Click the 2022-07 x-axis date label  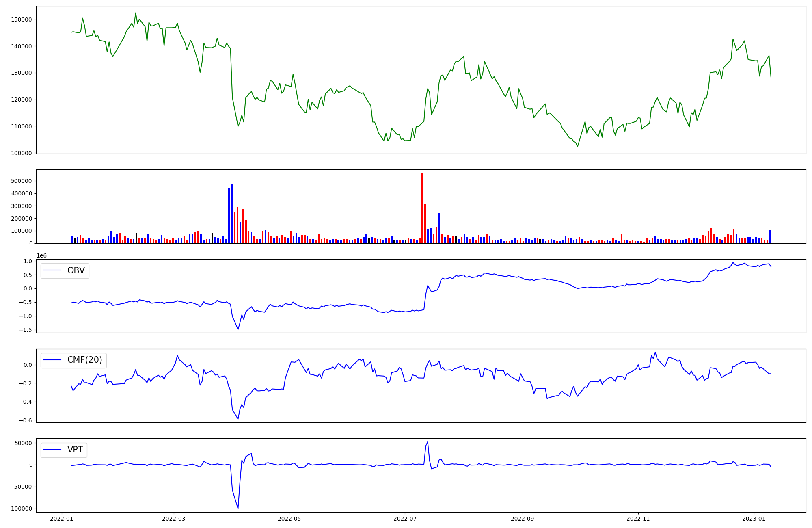tap(405, 518)
